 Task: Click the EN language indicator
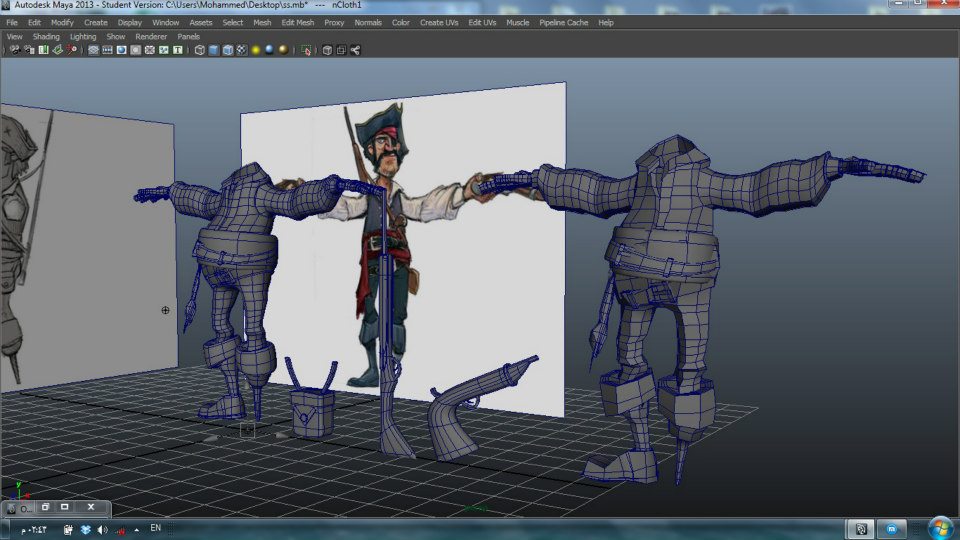click(x=156, y=528)
